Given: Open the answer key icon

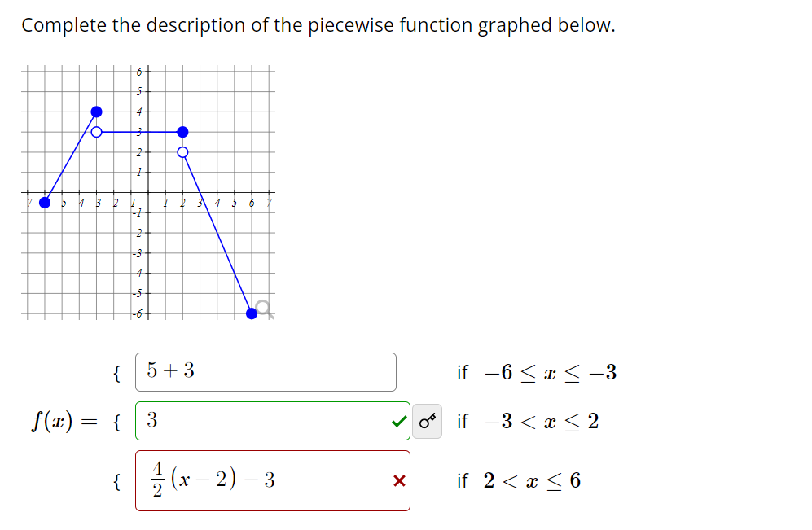Looking at the screenshot, I should pyautogui.click(x=428, y=420).
